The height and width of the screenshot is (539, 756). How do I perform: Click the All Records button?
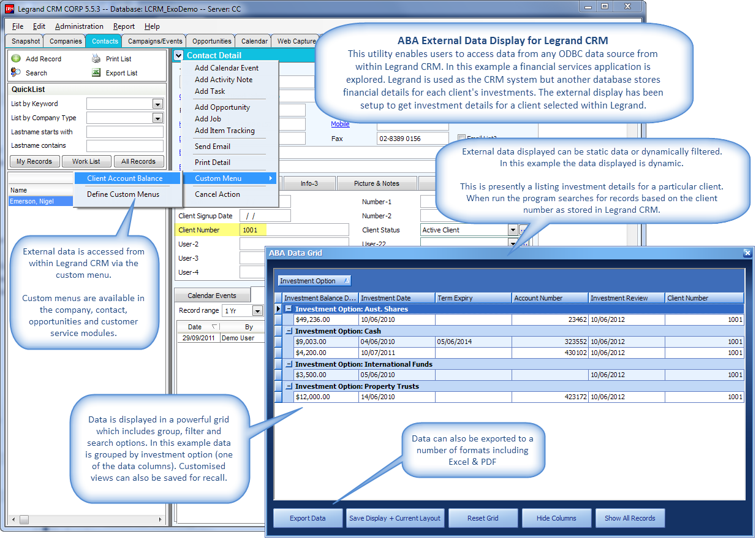coord(138,161)
